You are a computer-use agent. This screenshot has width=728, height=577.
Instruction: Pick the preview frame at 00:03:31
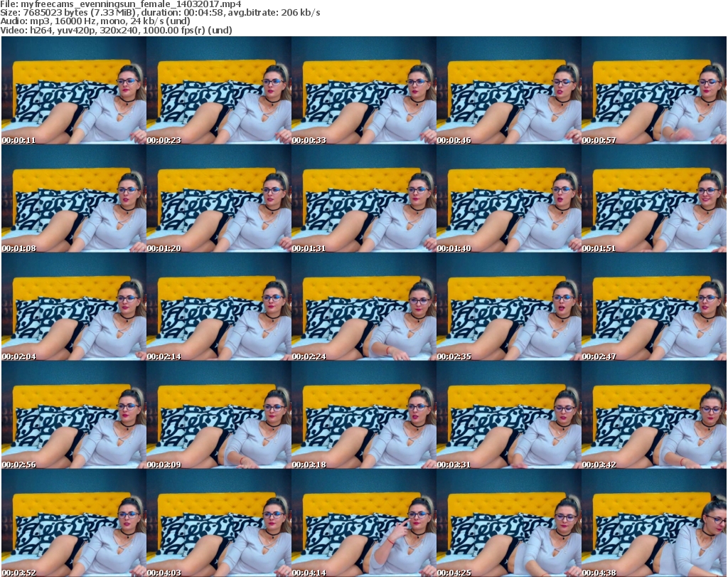pos(509,415)
